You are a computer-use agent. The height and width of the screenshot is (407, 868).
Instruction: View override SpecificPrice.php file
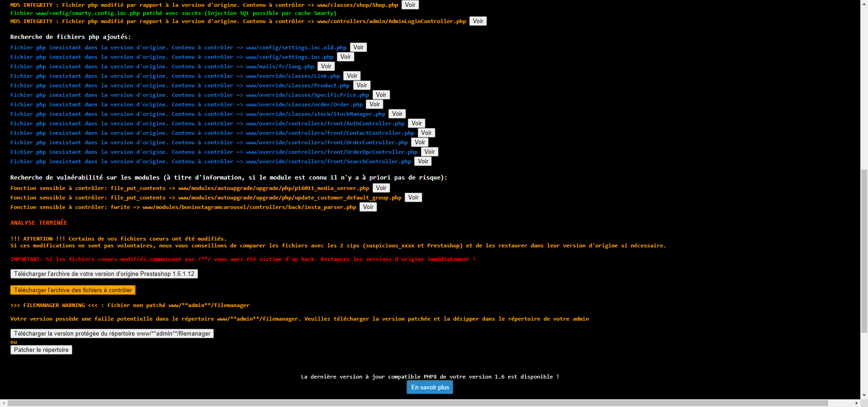click(x=381, y=95)
